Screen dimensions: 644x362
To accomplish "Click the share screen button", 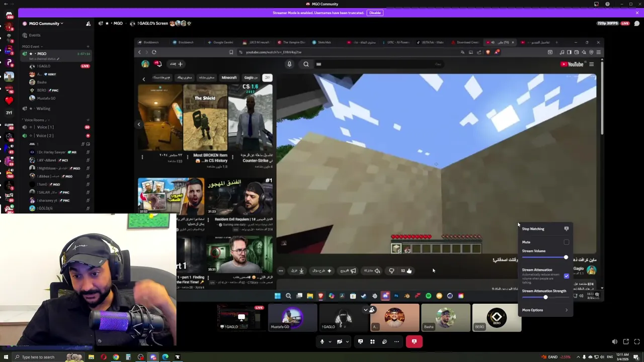I will (360, 342).
